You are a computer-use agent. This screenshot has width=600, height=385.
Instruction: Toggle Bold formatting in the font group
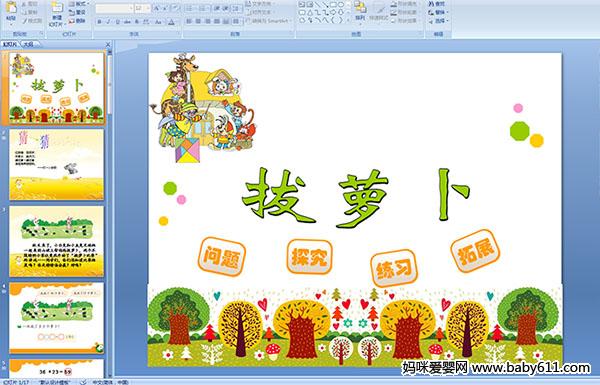[x=99, y=22]
